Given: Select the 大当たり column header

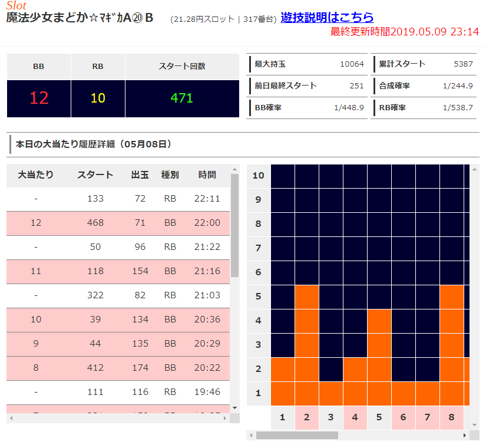Looking at the screenshot, I should [x=36, y=175].
